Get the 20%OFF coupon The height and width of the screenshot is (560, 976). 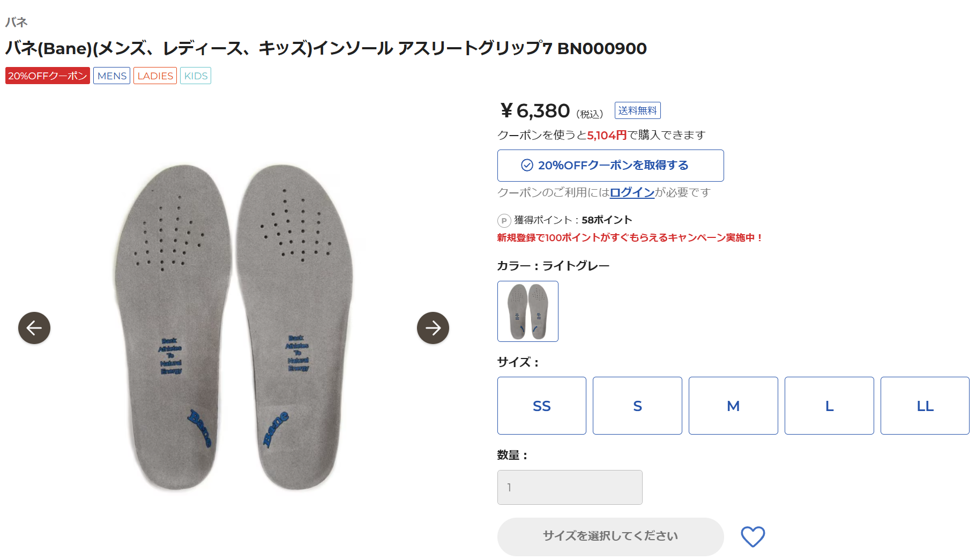pyautogui.click(x=610, y=166)
